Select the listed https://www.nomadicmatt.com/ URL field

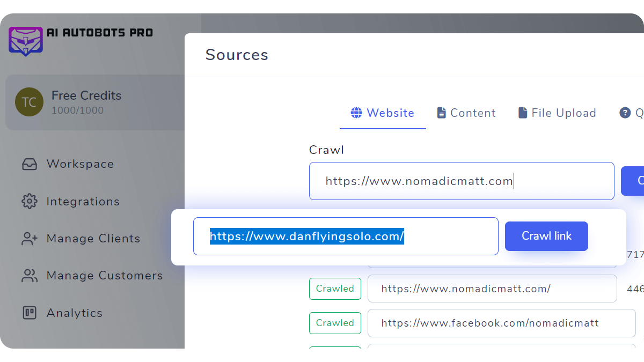492,289
